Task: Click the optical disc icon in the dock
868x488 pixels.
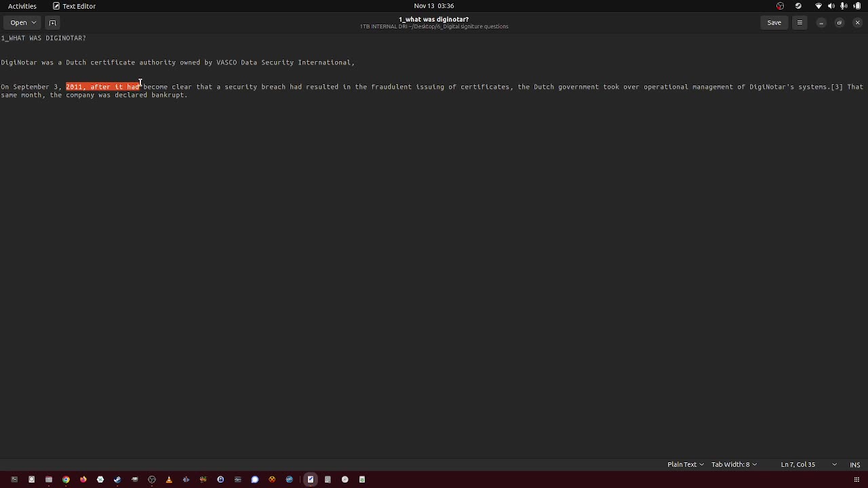Action: [x=345, y=479]
